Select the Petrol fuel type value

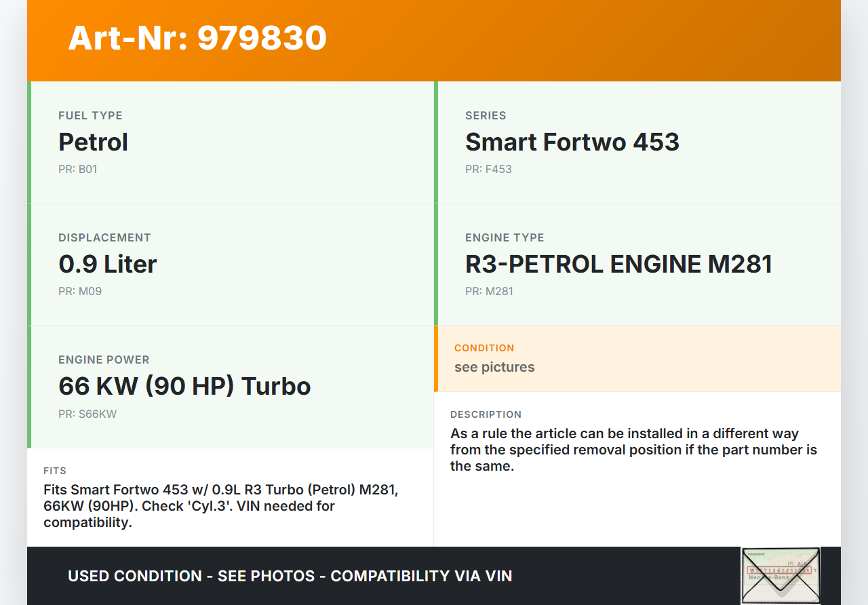(x=93, y=142)
